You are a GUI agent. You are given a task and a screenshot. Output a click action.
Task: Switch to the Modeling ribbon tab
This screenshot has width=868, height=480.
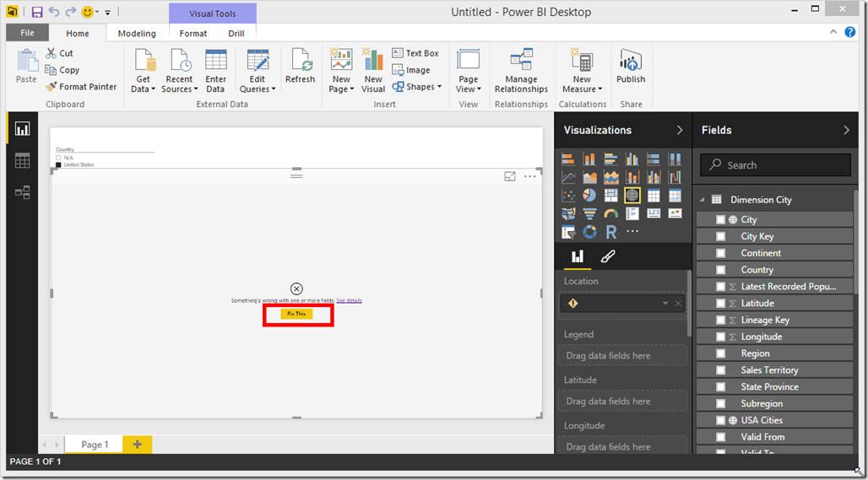tap(137, 33)
